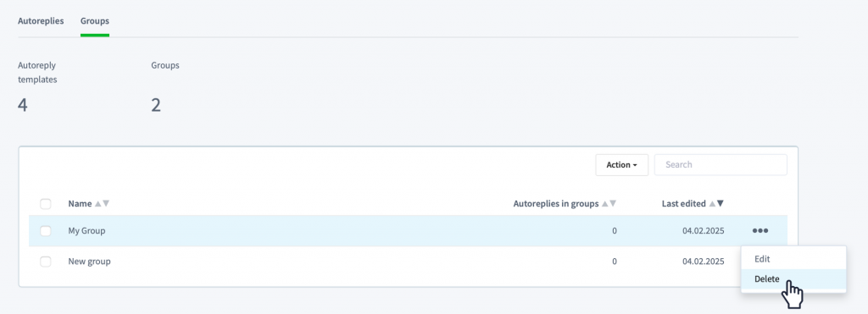The image size is (868, 314).
Task: Click the Last edited column header
Action: point(684,203)
